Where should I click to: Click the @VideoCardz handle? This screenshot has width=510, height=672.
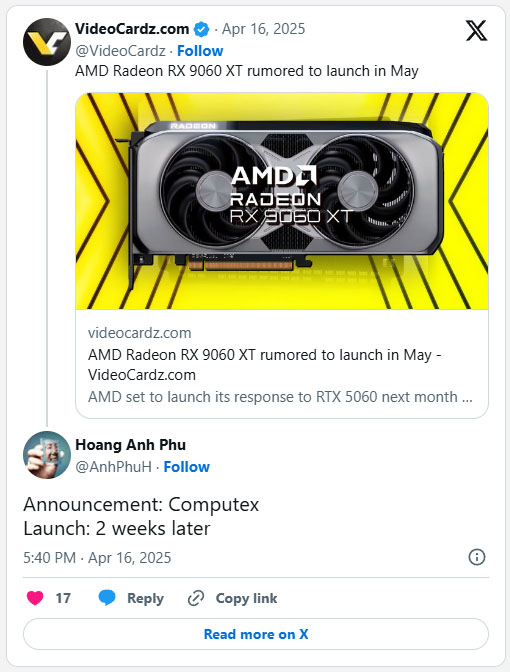(x=120, y=51)
